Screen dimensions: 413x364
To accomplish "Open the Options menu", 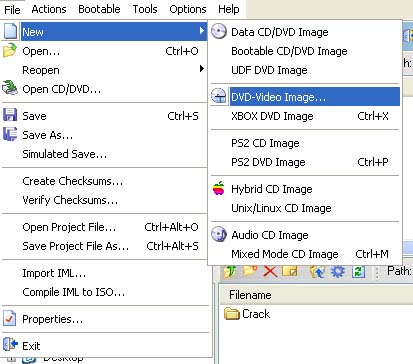I will click(x=188, y=9).
